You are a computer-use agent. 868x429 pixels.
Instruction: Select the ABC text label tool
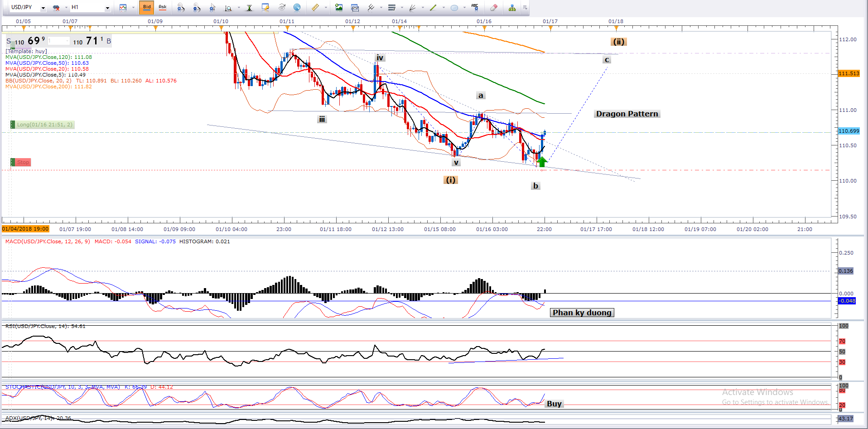pos(474,7)
